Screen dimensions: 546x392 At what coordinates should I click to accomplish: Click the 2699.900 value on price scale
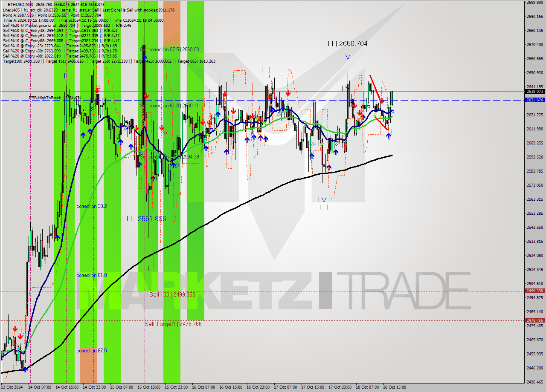[534, 3]
